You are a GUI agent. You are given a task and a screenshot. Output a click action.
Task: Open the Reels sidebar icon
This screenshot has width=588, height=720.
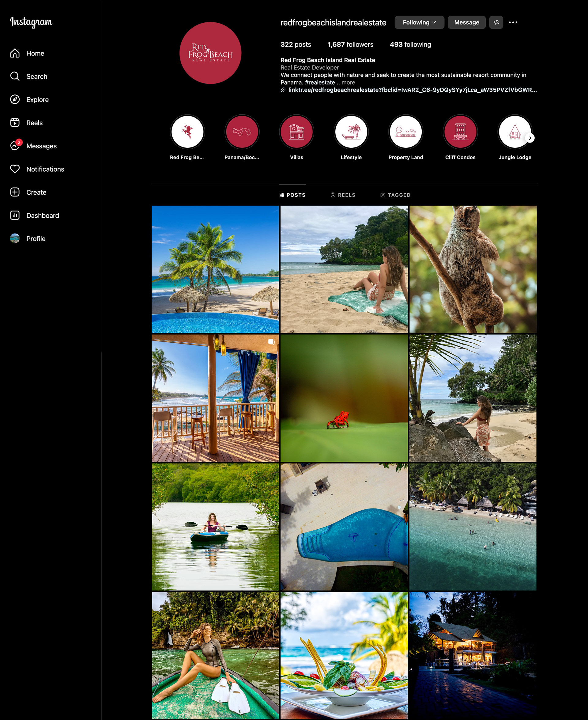tap(15, 123)
